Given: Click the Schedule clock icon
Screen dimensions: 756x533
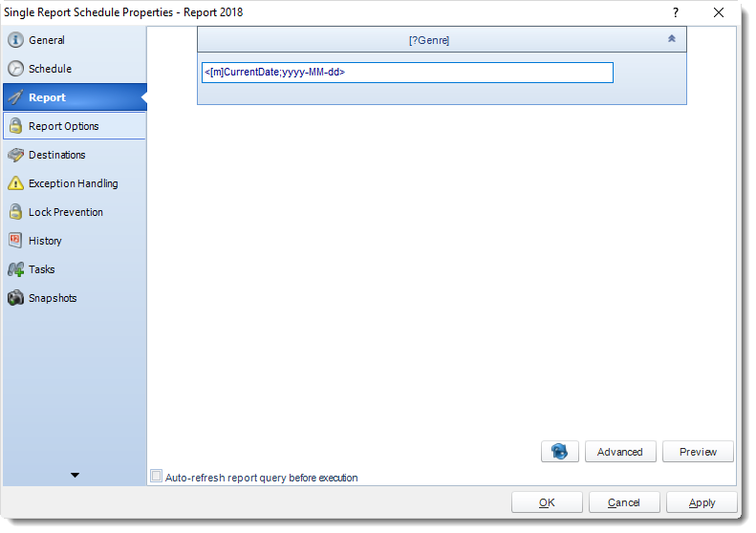Looking at the screenshot, I should (x=15, y=69).
